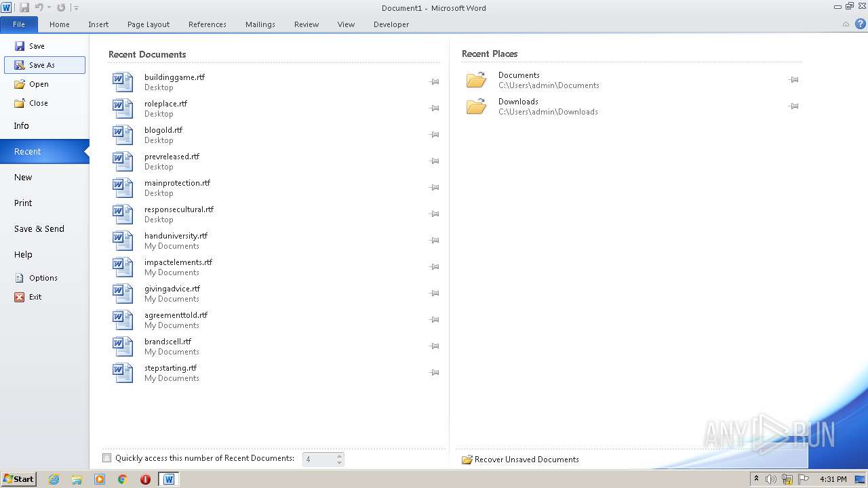Click Exit to quit Word
Screen dimensions: 868x488
(x=45, y=297)
